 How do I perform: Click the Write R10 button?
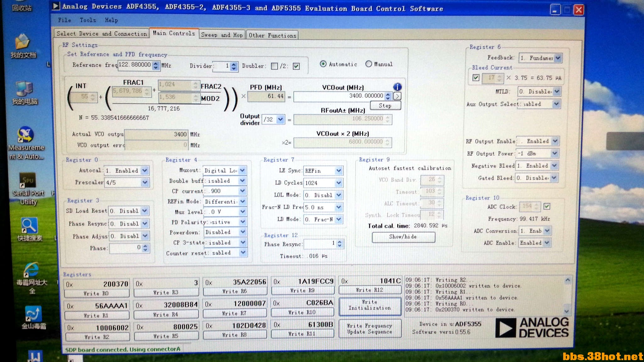(302, 312)
